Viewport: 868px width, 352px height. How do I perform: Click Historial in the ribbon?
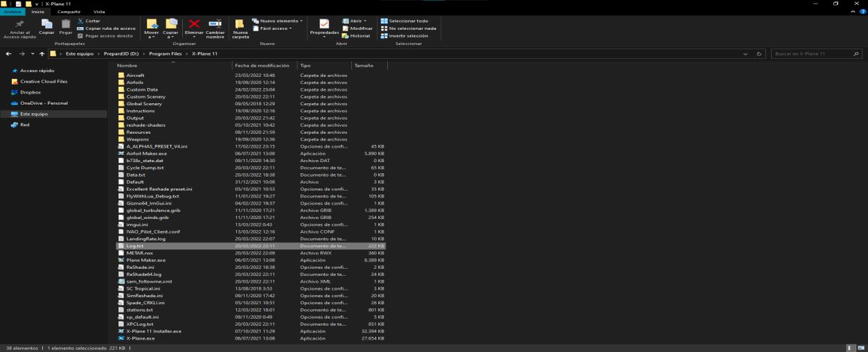[x=356, y=35]
